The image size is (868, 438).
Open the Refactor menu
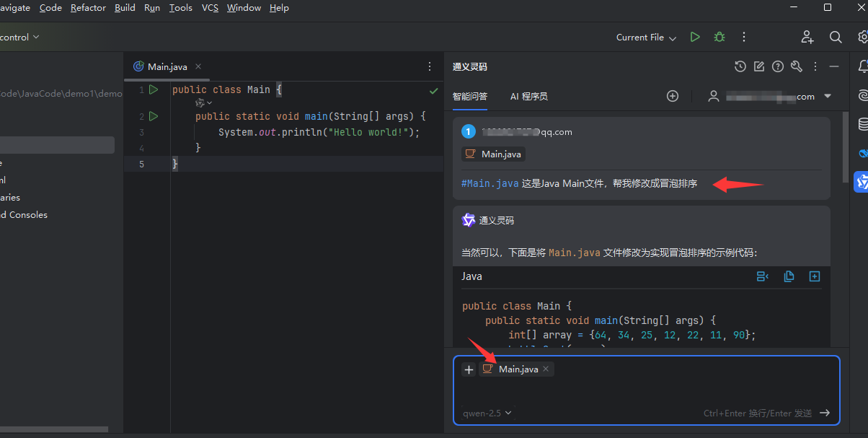click(x=88, y=8)
